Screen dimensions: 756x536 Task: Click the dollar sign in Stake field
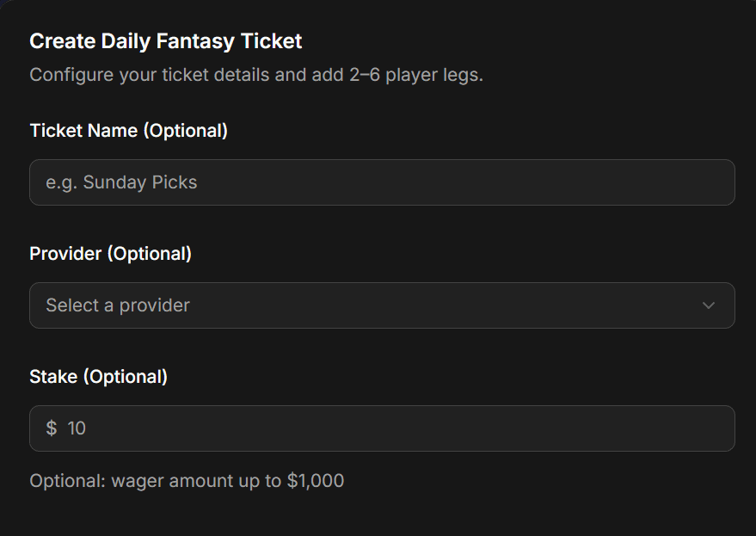click(x=52, y=428)
